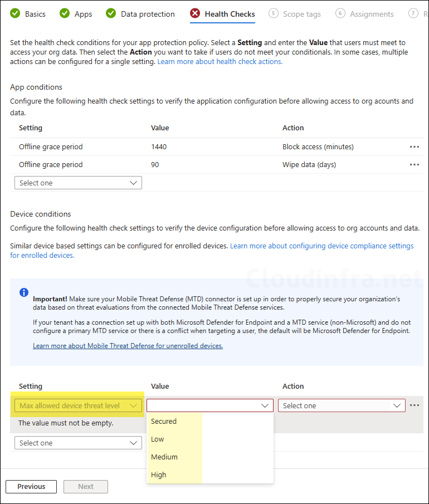The image size is (429, 504).
Task: Click the blue info icon in the Important notice
Action: [x=24, y=292]
